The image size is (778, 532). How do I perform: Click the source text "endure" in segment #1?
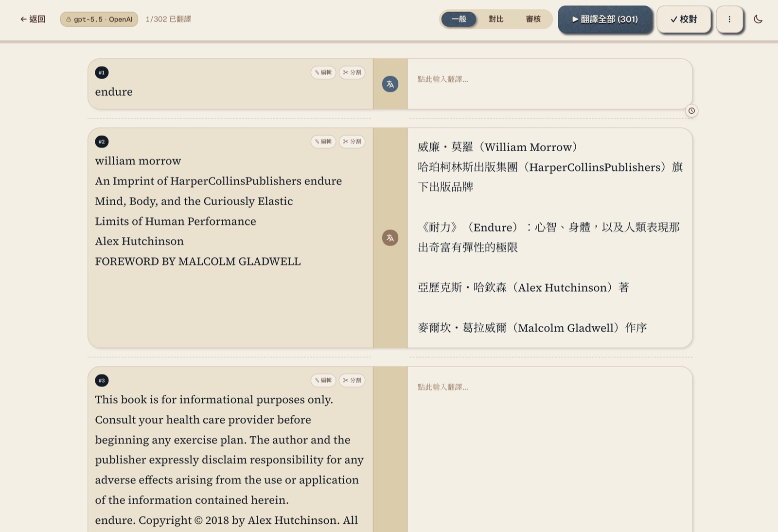(x=114, y=92)
